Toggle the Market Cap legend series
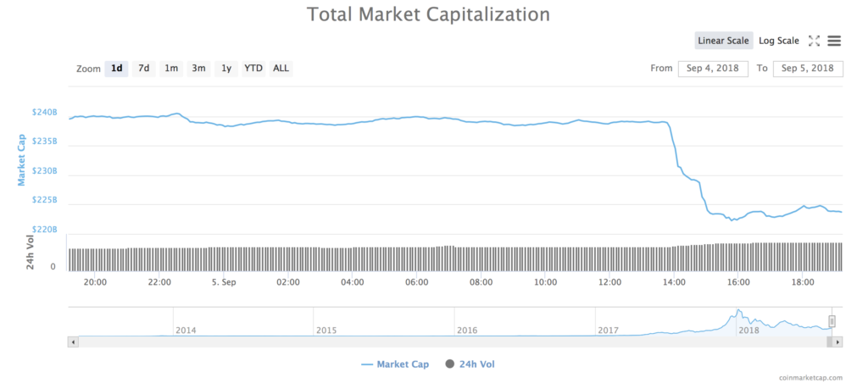The height and width of the screenshot is (389, 868). 395,364
